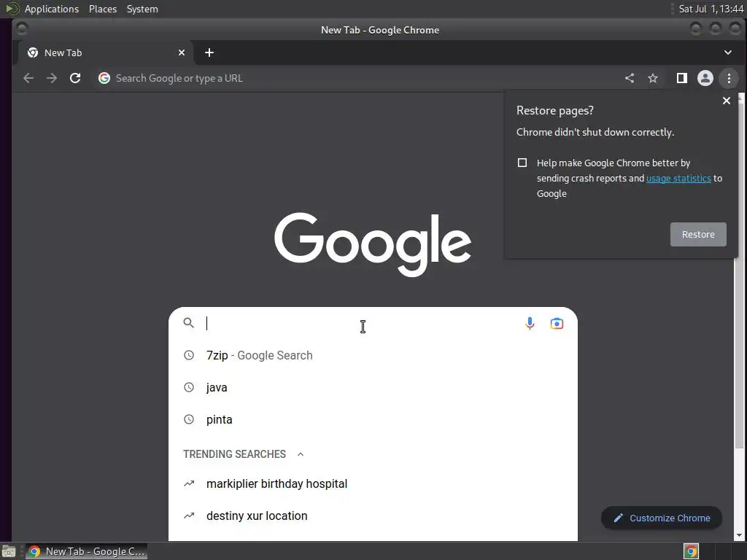
Task: Share this page icon in address bar
Action: click(x=630, y=78)
